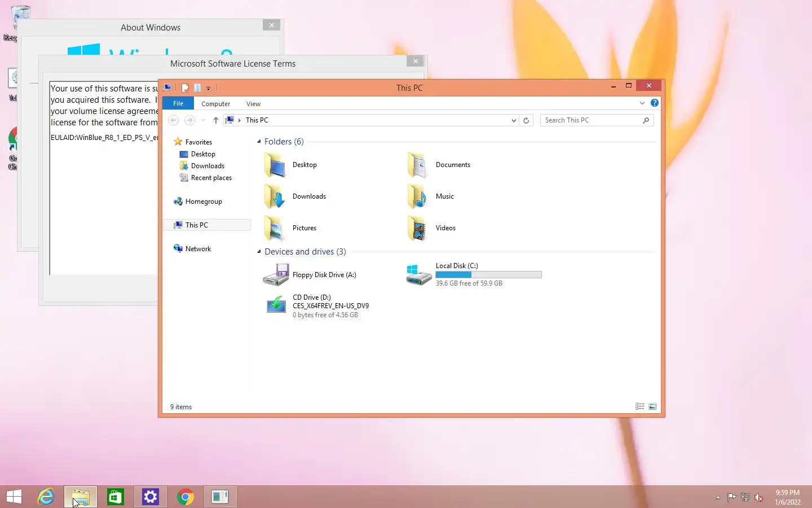
Task: Select the Videos folder icon
Action: [418, 229]
